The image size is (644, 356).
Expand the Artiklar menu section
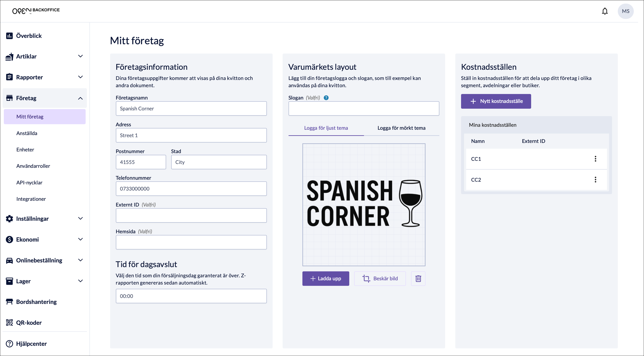(80, 56)
